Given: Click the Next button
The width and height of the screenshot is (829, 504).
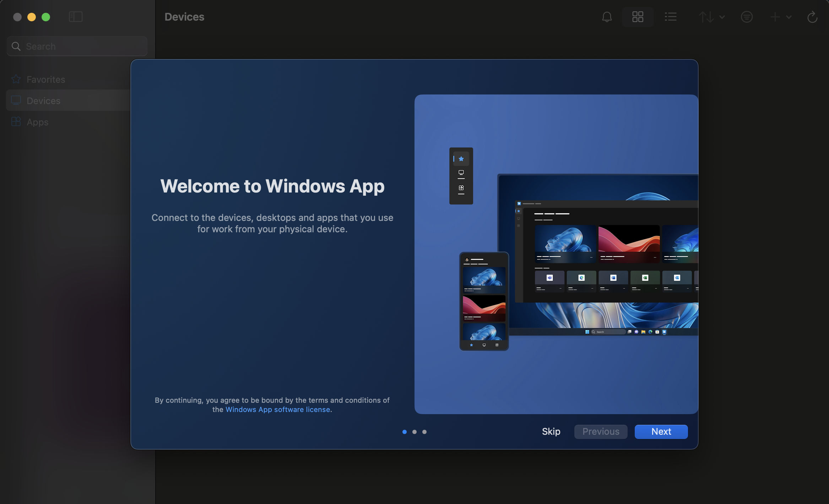Looking at the screenshot, I should point(661,432).
